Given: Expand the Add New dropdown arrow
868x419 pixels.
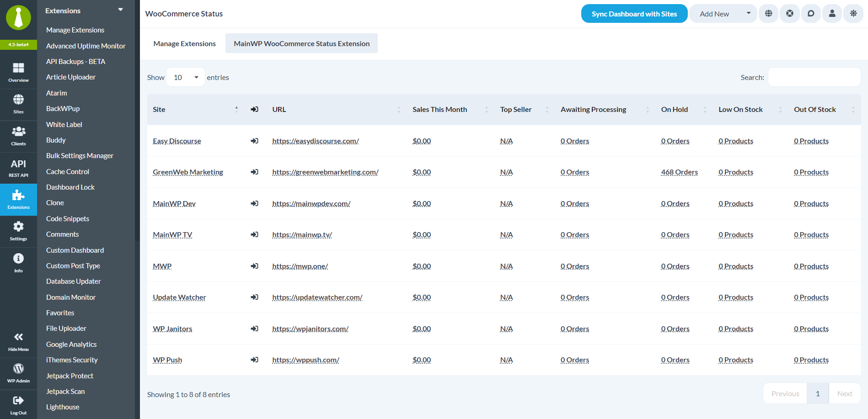Looking at the screenshot, I should click(749, 13).
